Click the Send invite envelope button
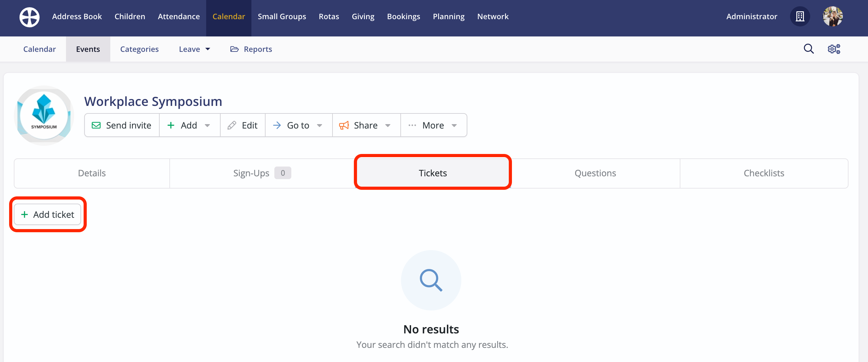The height and width of the screenshot is (362, 868). (x=122, y=125)
